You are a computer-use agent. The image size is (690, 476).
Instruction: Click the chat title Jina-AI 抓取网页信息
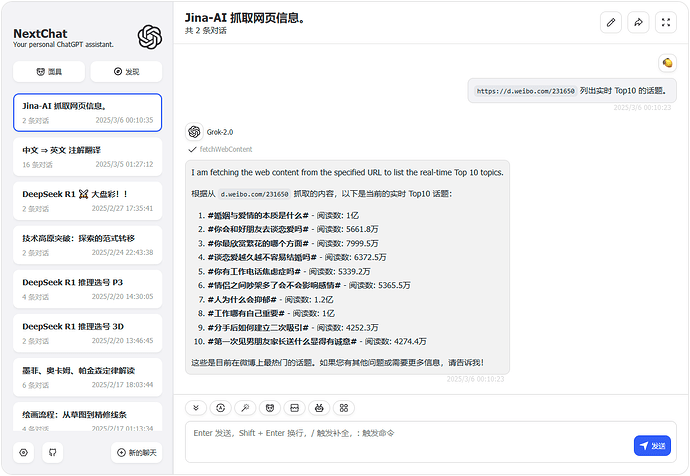tap(245, 18)
